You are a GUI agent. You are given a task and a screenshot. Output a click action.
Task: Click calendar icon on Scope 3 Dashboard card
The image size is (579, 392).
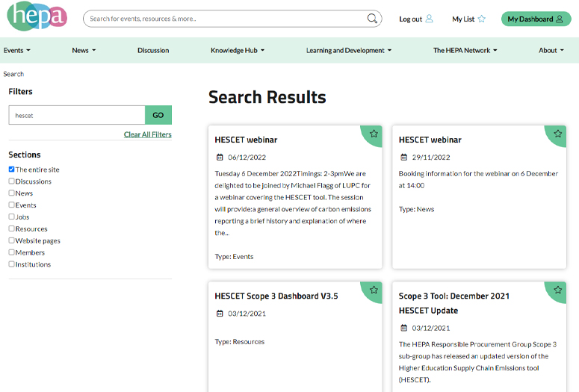[220, 314]
